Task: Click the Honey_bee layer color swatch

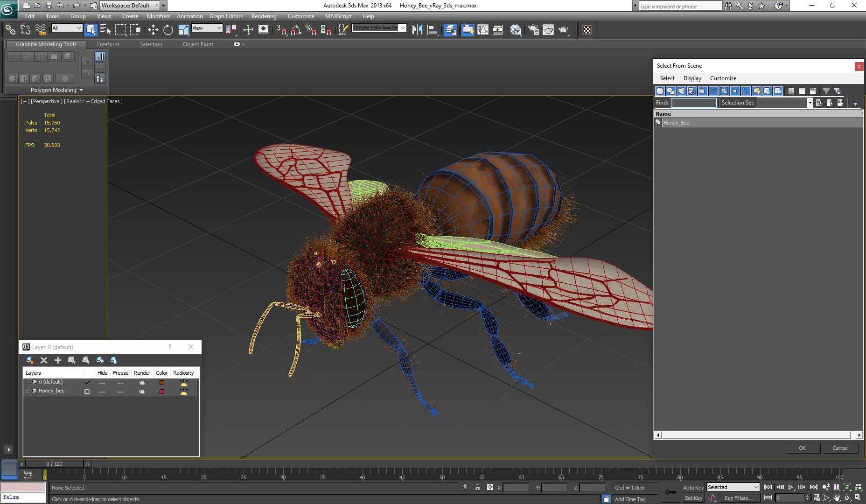Action: 162,392
